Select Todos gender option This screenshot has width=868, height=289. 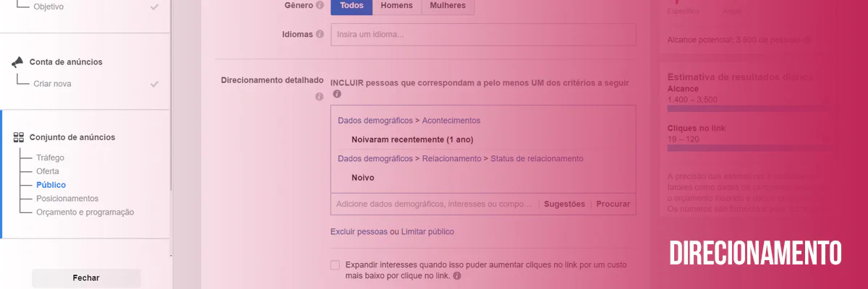coord(352,7)
